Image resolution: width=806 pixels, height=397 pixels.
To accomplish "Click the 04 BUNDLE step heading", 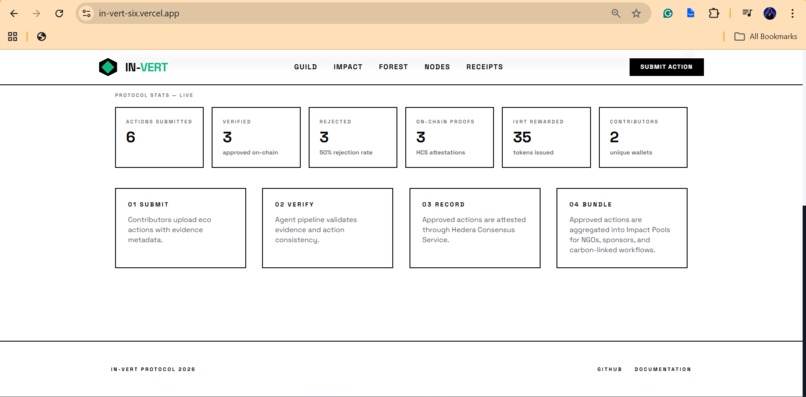I will 591,204.
